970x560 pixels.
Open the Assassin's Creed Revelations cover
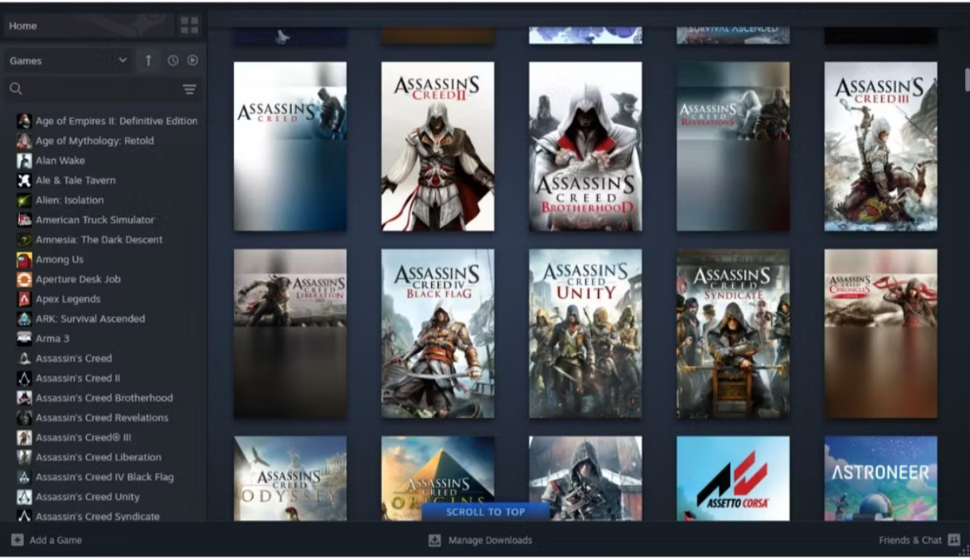pos(733,147)
